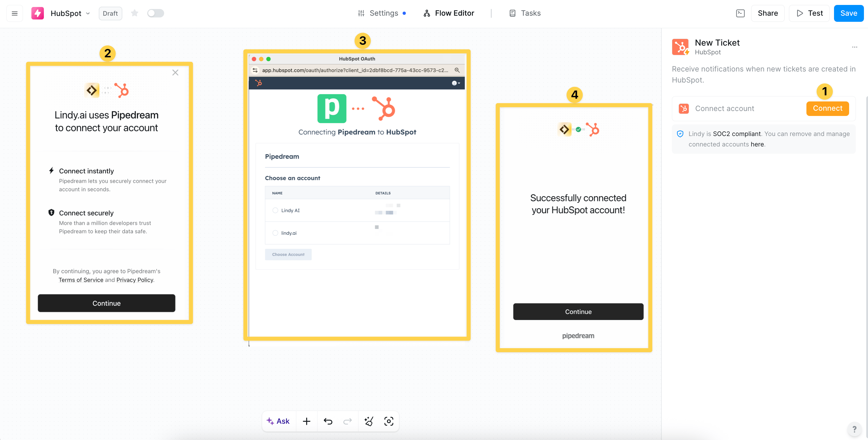
Task: Select the lindy.ai account radio button
Action: coord(275,233)
